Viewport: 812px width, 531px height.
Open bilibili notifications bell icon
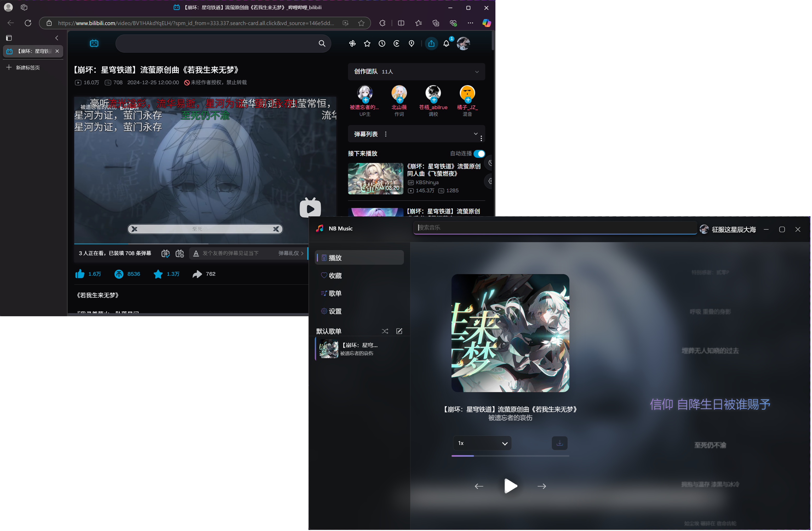click(x=447, y=43)
